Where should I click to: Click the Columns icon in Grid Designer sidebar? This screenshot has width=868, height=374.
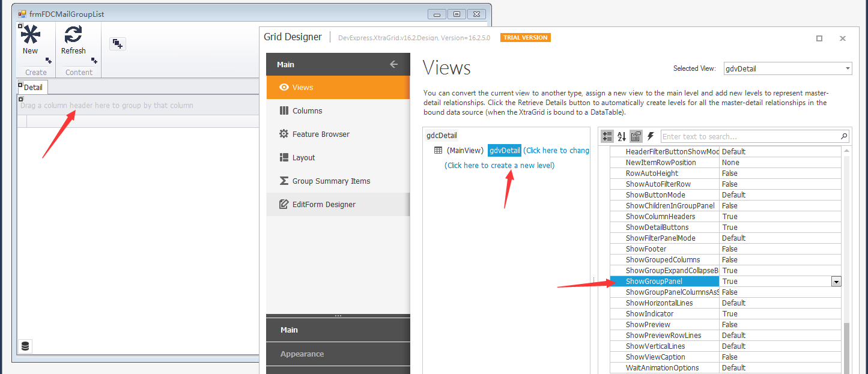pyautogui.click(x=284, y=110)
